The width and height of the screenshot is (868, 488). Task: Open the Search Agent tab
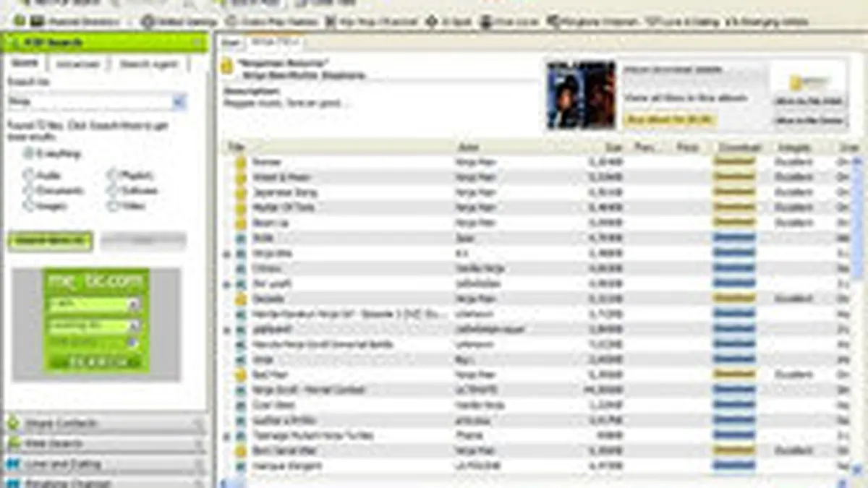pos(148,64)
